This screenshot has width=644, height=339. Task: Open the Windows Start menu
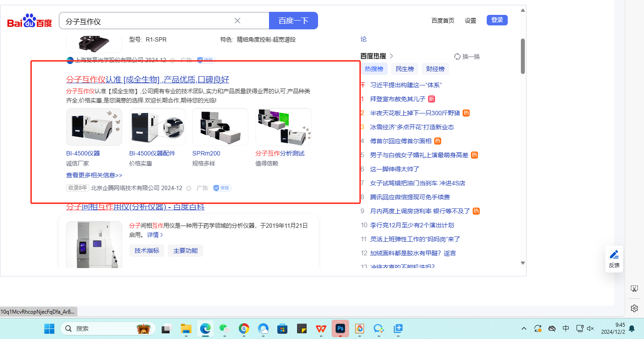tap(49, 328)
